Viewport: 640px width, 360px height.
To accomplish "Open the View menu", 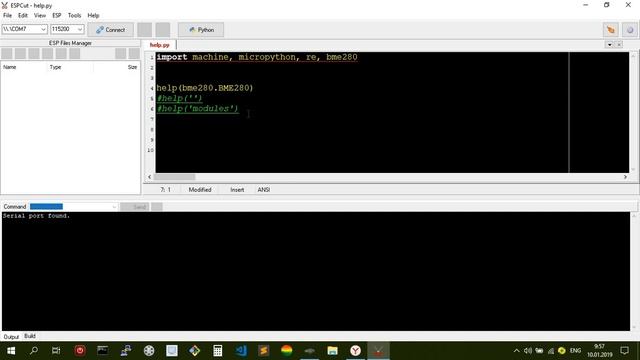I will coord(40,16).
